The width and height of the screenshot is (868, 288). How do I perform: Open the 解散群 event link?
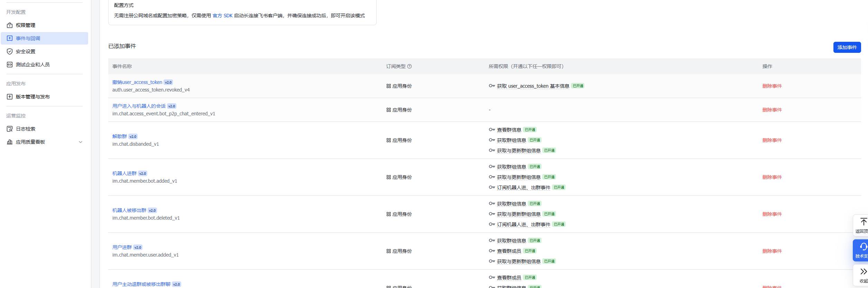119,136
